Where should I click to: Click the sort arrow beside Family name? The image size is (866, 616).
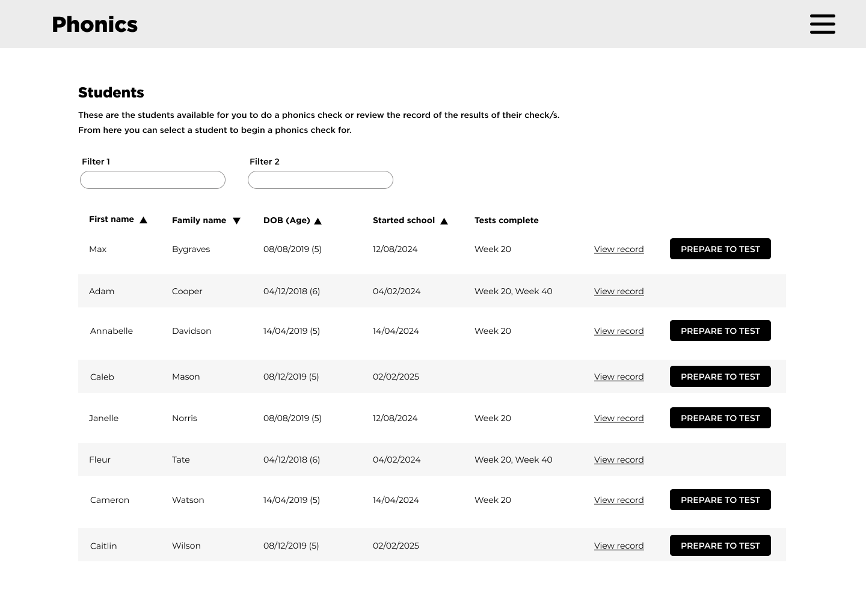coord(236,221)
